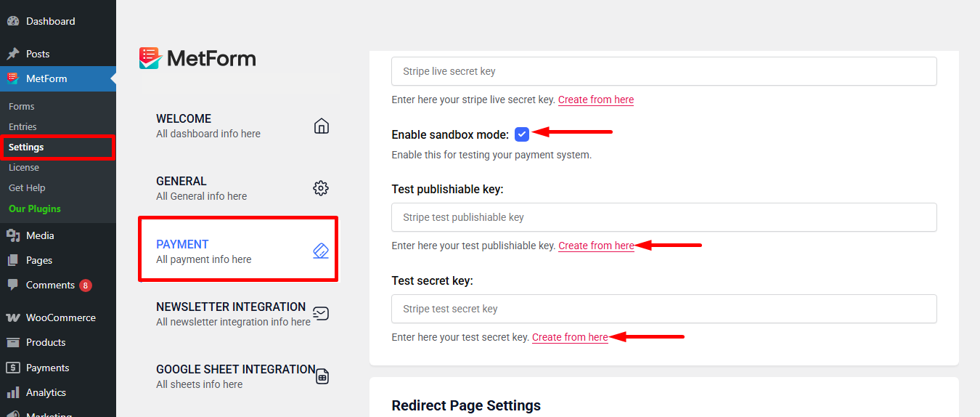The image size is (980, 417).
Task: Open live secret key Create from here link
Action: point(596,100)
